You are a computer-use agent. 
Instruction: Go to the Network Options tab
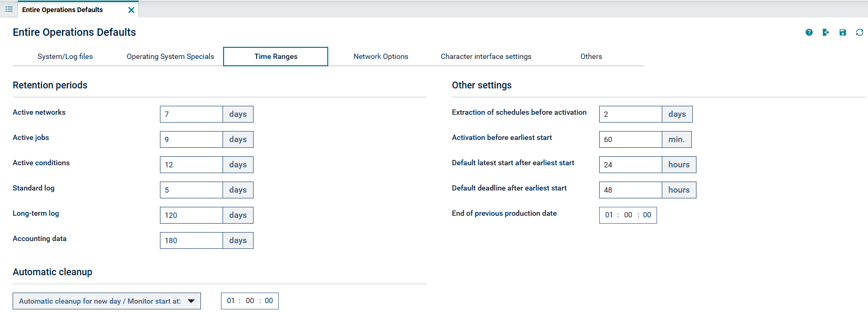click(381, 56)
